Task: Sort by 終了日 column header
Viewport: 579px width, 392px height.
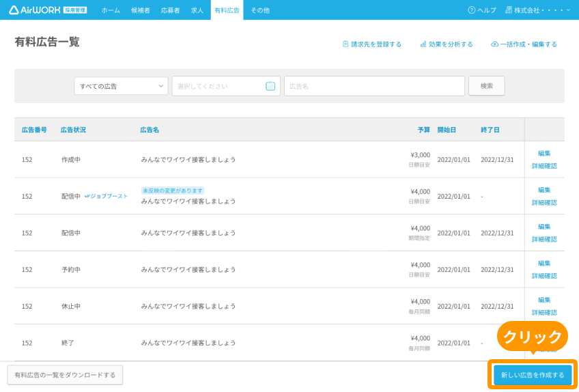Action: [x=490, y=130]
